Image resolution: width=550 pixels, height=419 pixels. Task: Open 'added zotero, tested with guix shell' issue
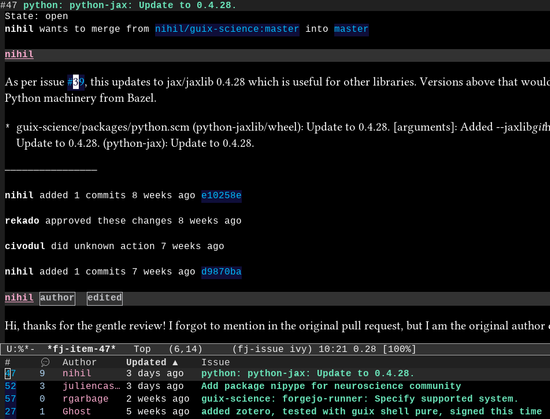371,411
